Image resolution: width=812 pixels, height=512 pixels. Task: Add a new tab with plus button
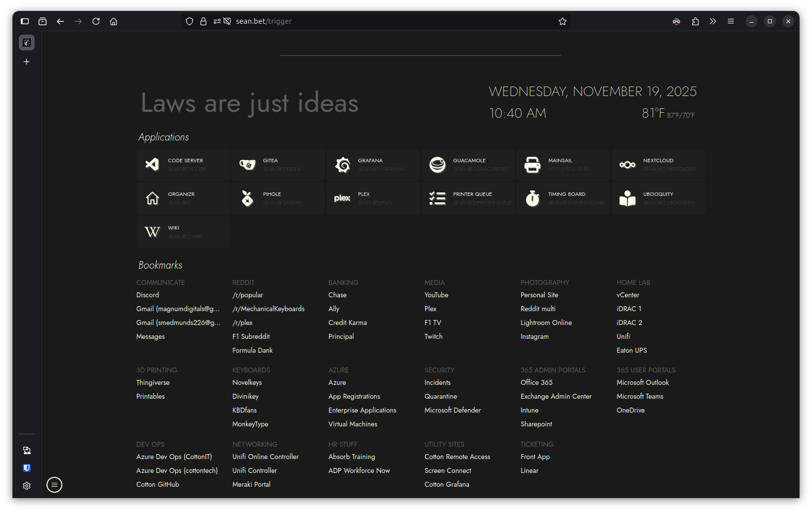pos(27,62)
